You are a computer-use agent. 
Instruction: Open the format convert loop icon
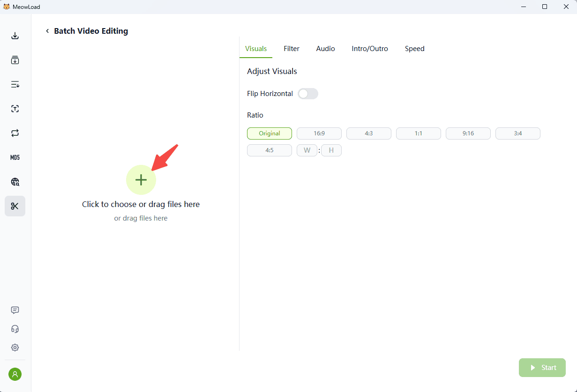[15, 133]
